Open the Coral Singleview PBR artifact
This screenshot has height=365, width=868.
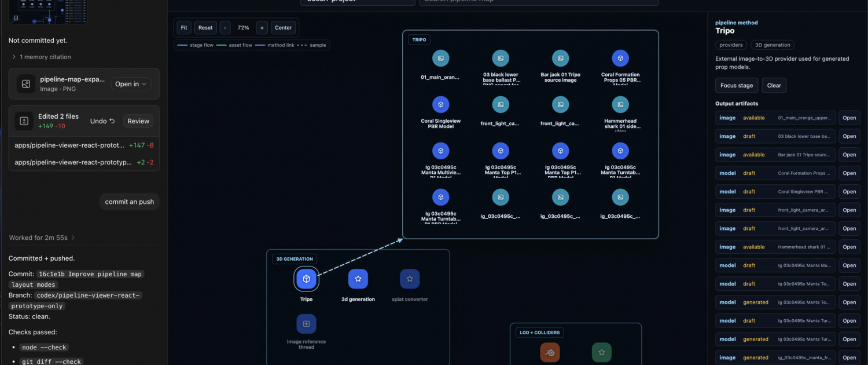click(x=849, y=191)
